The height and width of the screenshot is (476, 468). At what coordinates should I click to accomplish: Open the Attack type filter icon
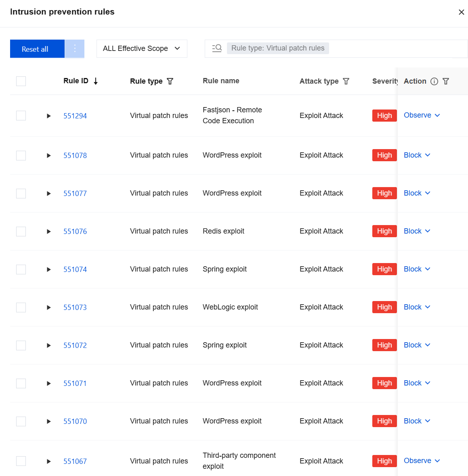pyautogui.click(x=346, y=81)
